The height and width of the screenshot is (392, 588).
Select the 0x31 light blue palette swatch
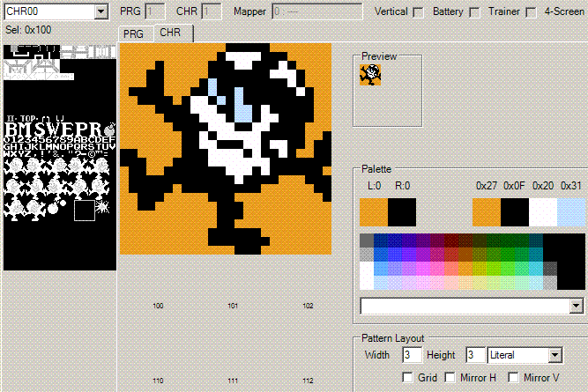pos(570,212)
